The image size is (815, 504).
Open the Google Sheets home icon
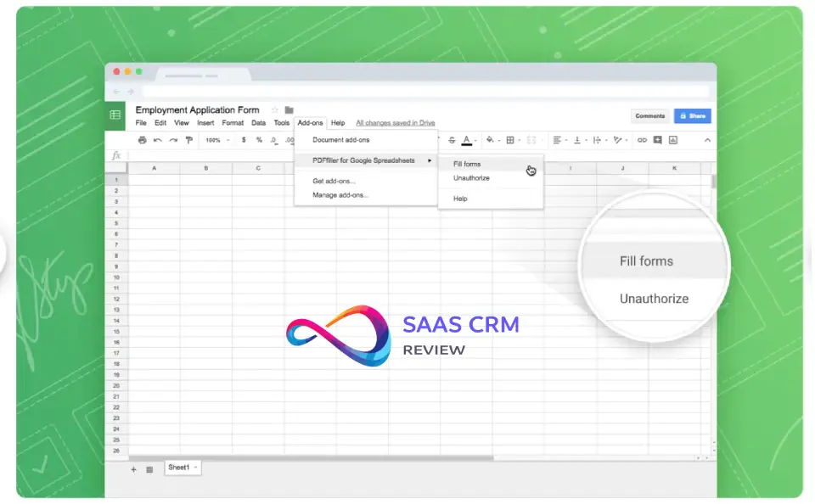coord(115,115)
